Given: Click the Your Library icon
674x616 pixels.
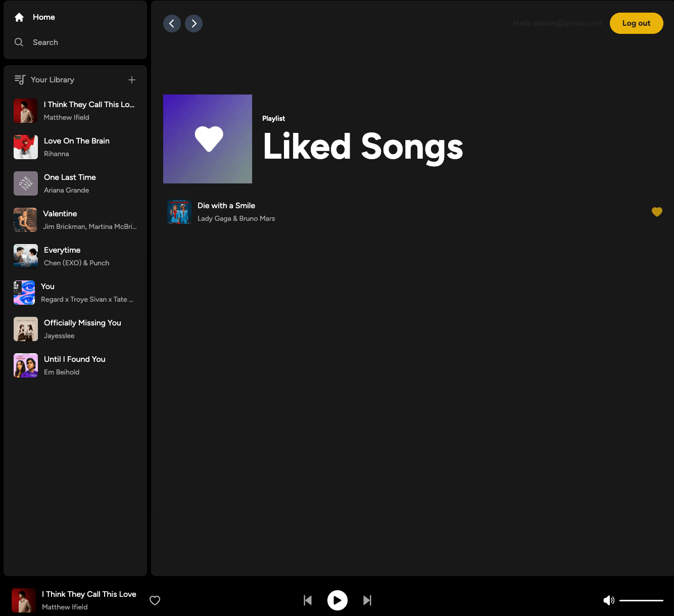Looking at the screenshot, I should [20, 80].
